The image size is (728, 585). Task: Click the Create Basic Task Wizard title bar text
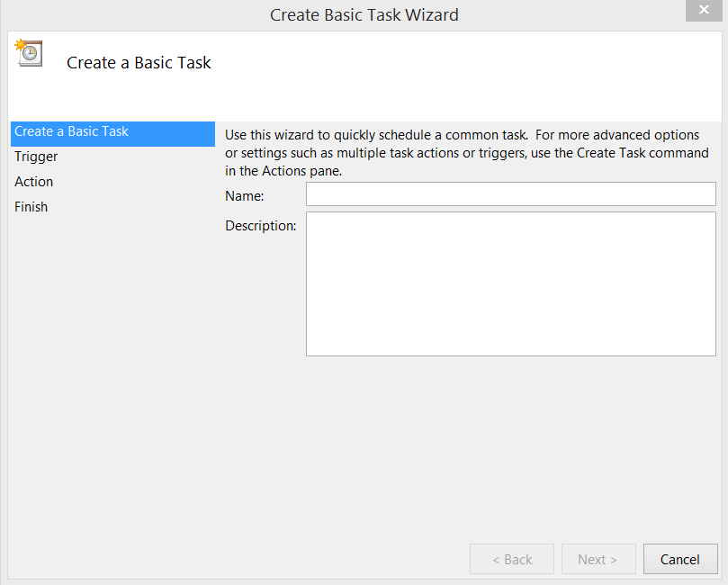click(x=364, y=14)
